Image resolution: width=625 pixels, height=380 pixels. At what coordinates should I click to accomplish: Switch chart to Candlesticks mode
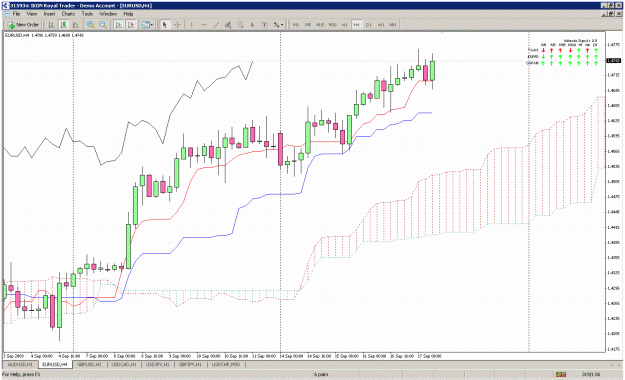pyautogui.click(x=64, y=25)
